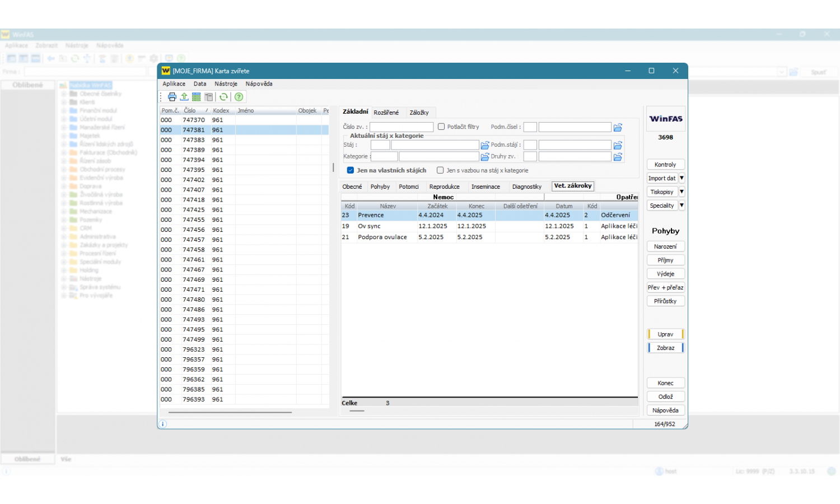The width and height of the screenshot is (840, 504).
Task: Click into the Číslo zv. input field
Action: 401,127
